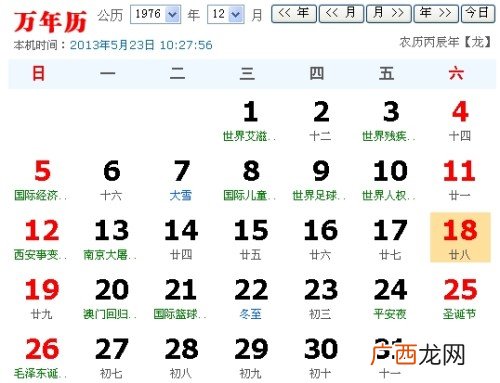Select December 15 lunar 廿五
Viewport: 500px width, 383px height.
pos(250,239)
